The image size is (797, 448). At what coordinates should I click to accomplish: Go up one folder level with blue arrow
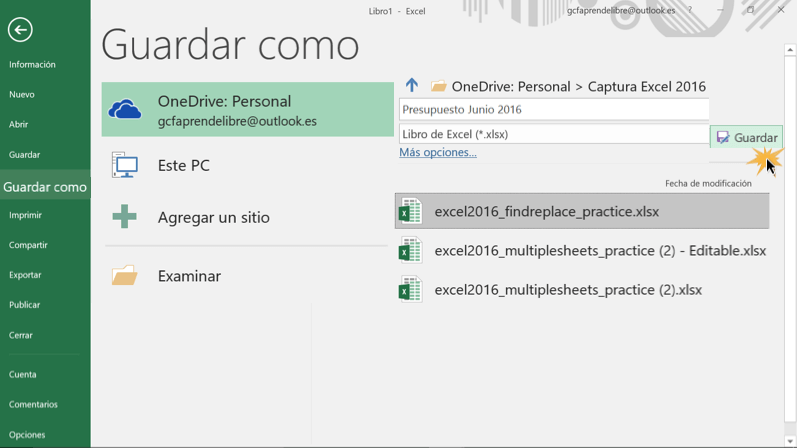point(412,85)
